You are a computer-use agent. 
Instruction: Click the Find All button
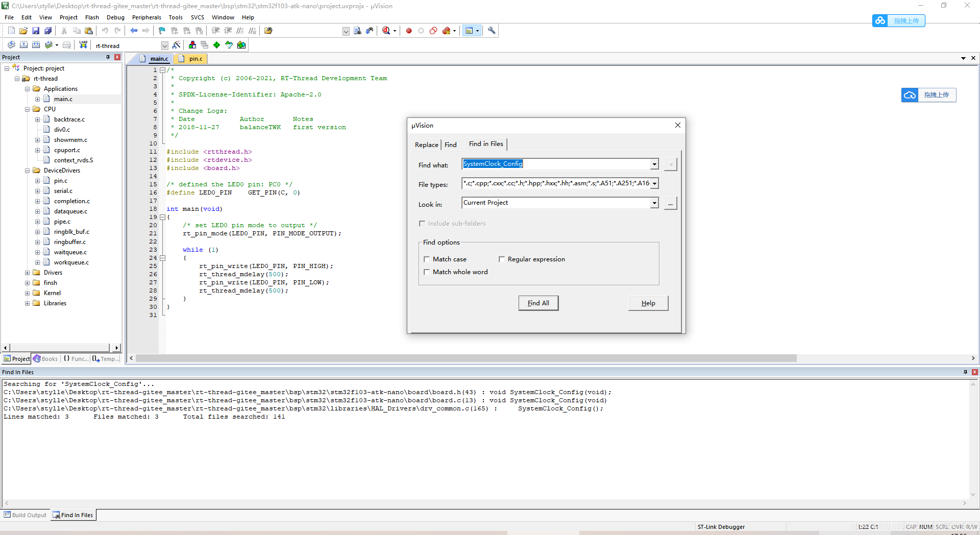[538, 303]
